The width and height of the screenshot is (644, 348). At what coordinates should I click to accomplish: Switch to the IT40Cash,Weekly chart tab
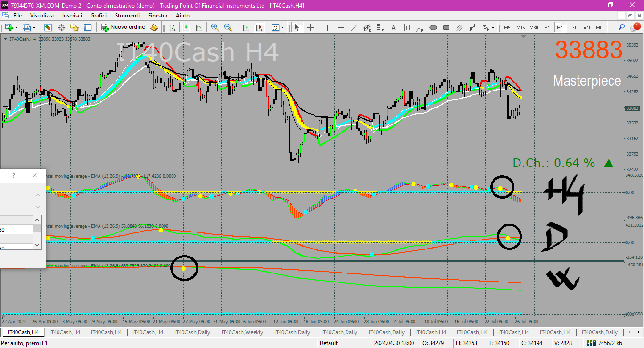242,332
